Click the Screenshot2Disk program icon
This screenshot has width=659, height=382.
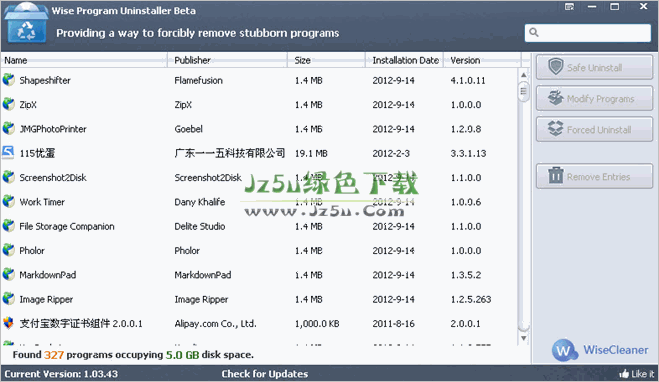[x=8, y=177]
